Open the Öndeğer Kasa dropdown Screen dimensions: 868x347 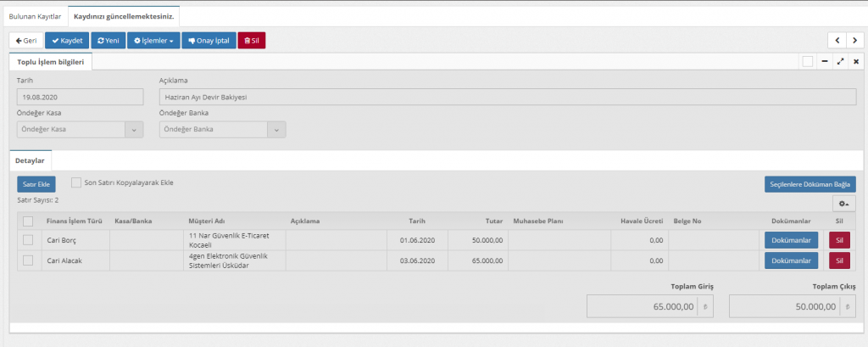(134, 130)
